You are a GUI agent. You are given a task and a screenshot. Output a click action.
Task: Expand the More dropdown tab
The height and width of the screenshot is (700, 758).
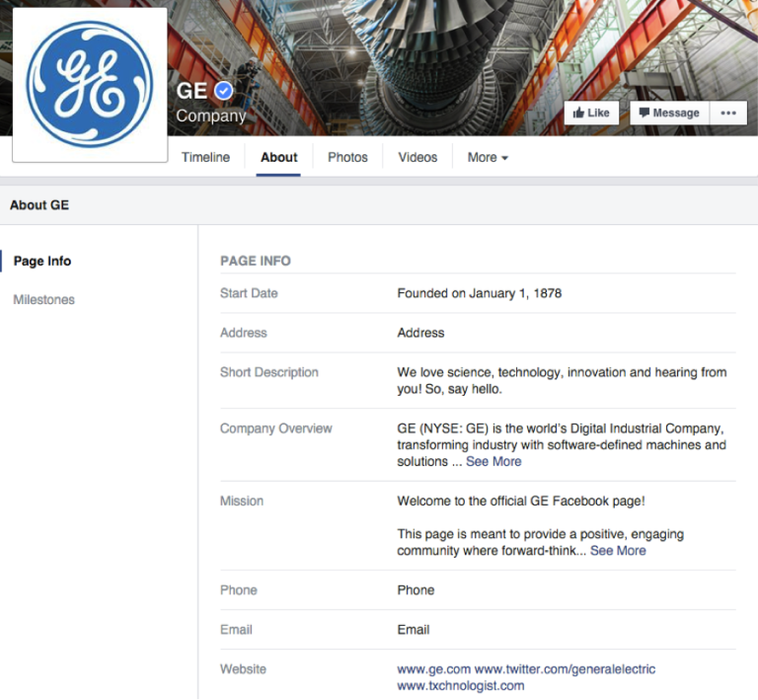point(488,157)
